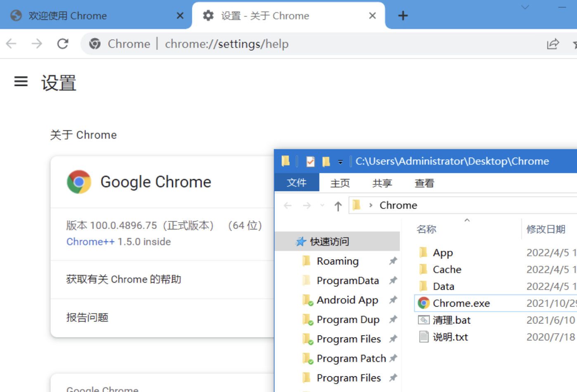Open the 文件 ribbon tab in Explorer
Screen dimensions: 577x392
click(x=297, y=182)
